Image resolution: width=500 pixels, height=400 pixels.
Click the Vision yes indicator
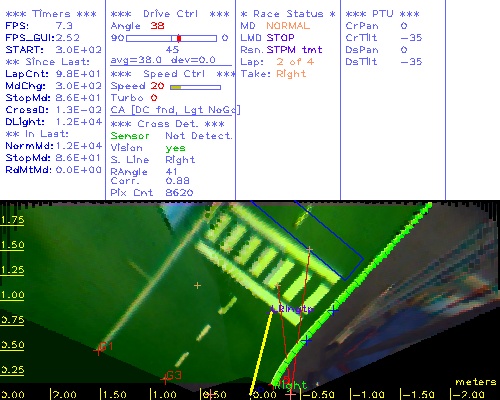tap(175, 148)
